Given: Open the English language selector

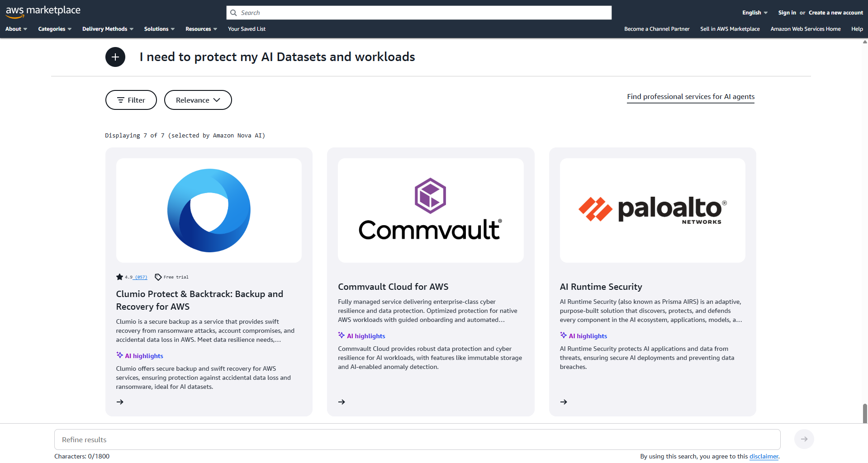Looking at the screenshot, I should coord(755,13).
